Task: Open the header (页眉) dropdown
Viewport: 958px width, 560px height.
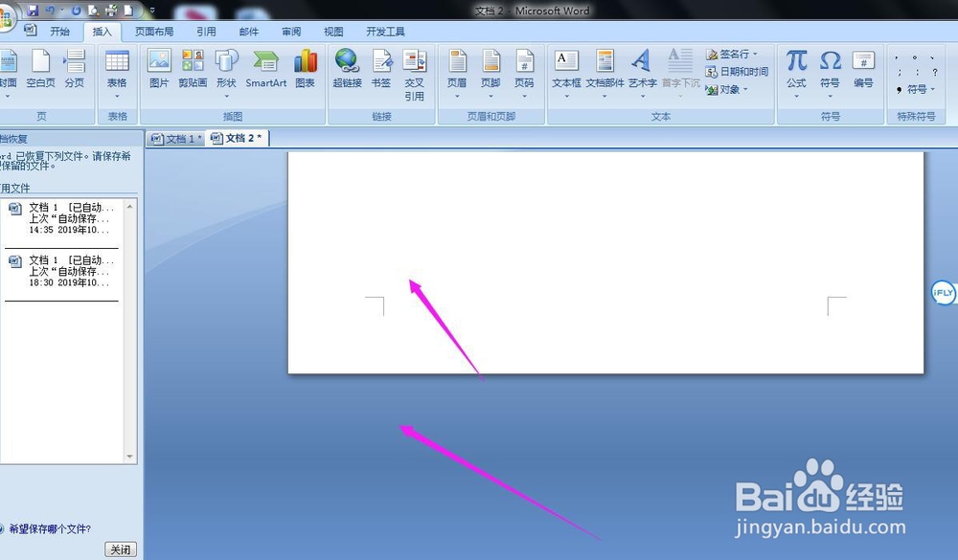Action: point(457,75)
